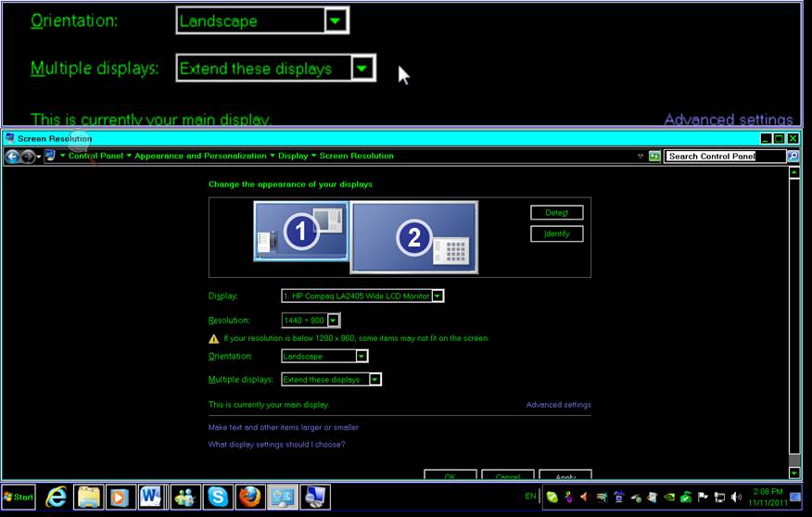The image size is (812, 517).
Task: Expand the arrow before Control Panel breadcrumb
Action: click(63, 156)
